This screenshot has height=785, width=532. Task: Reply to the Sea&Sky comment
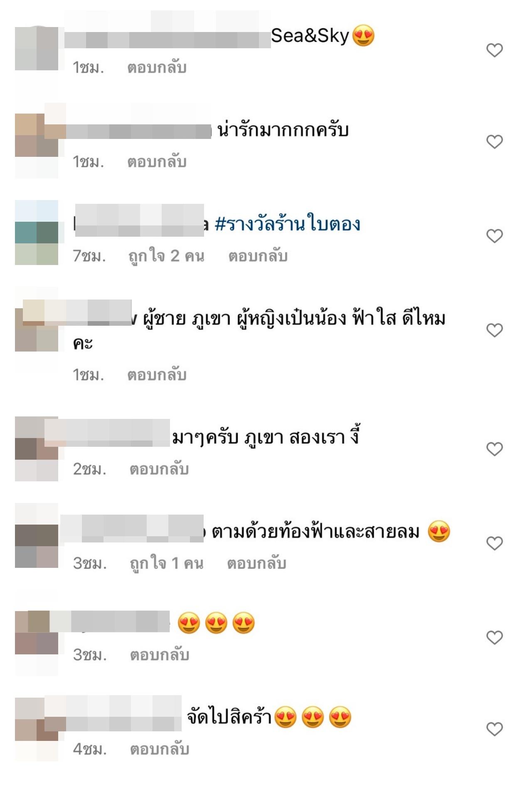pos(157,67)
